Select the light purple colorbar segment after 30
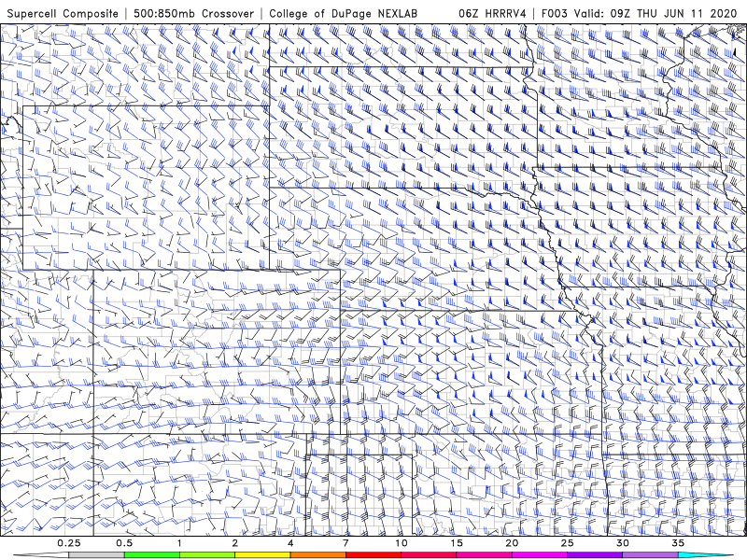The height and width of the screenshot is (560, 747). (x=650, y=555)
